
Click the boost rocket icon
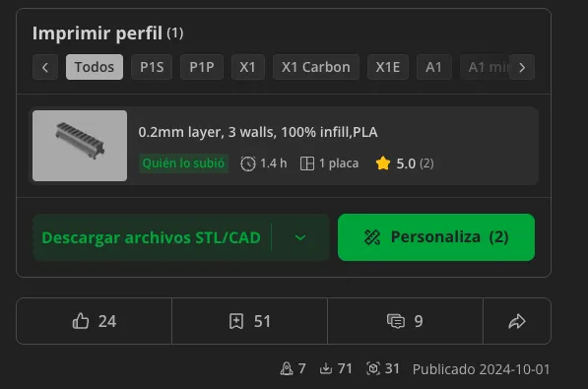[287, 368]
